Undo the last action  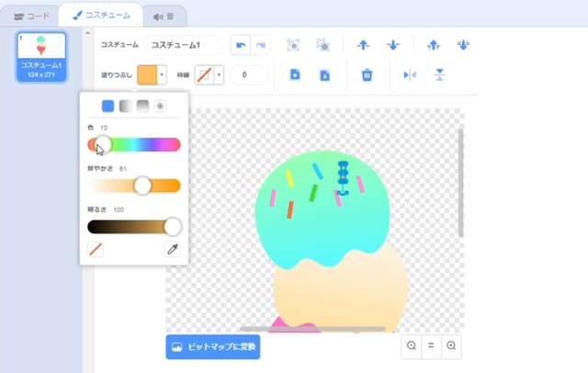click(x=241, y=45)
